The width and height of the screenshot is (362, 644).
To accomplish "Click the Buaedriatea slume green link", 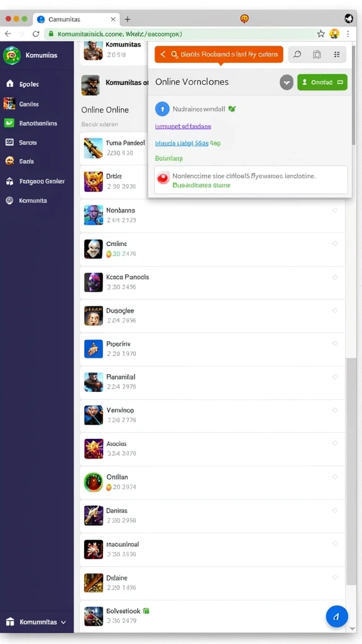I will pos(202,186).
